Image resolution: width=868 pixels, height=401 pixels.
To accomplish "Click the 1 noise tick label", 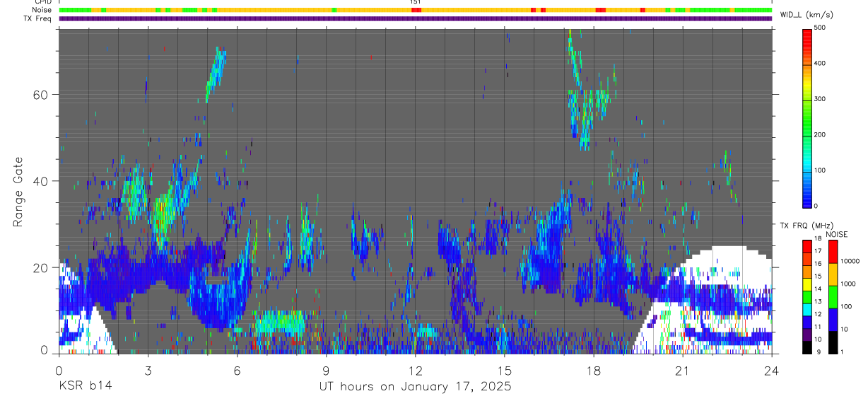I will coord(843,352).
